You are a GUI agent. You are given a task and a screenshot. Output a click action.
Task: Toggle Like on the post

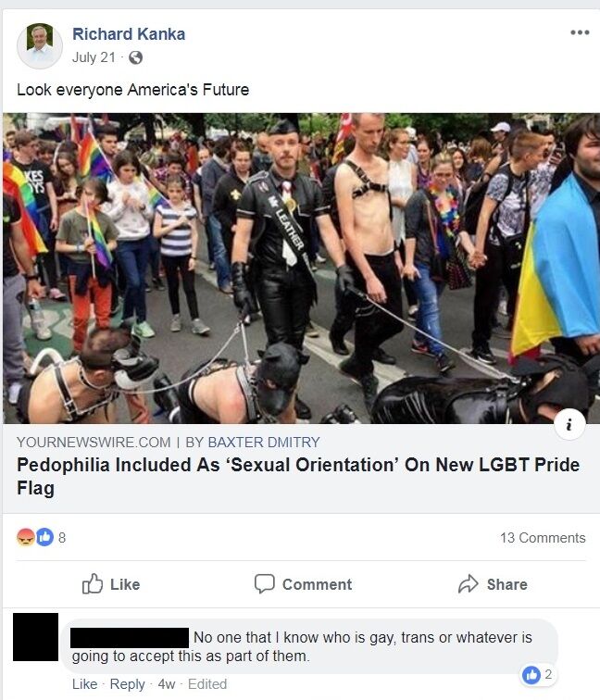(111, 584)
